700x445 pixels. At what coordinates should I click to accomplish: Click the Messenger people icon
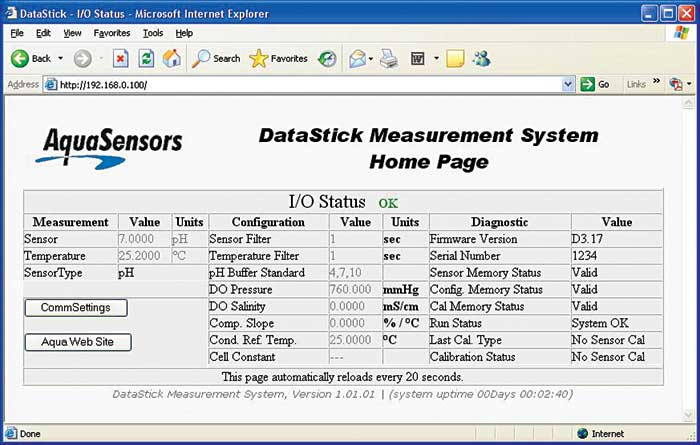point(482,58)
